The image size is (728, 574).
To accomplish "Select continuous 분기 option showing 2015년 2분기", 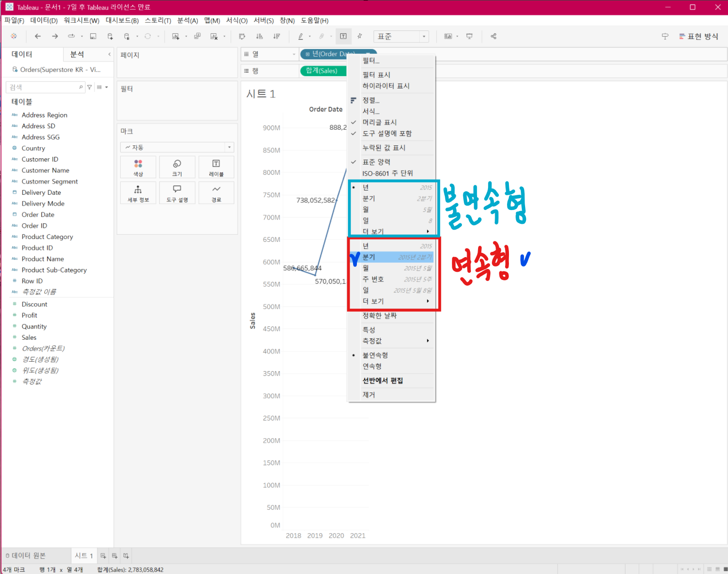I will 392,257.
